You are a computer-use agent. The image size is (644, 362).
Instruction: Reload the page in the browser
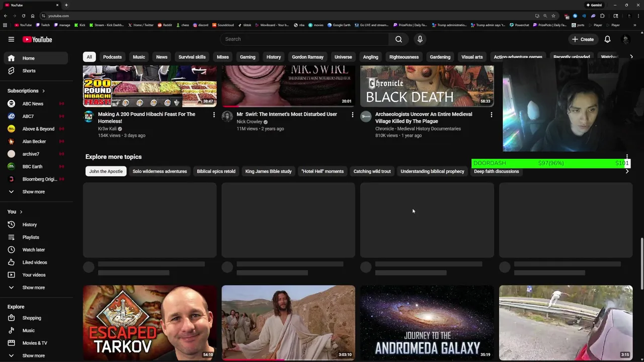point(23,16)
